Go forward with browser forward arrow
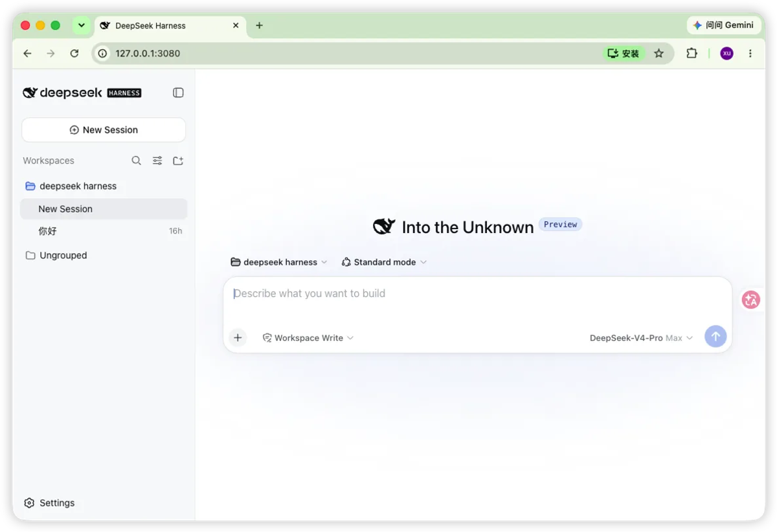Image resolution: width=777 pixels, height=532 pixels. click(51, 53)
